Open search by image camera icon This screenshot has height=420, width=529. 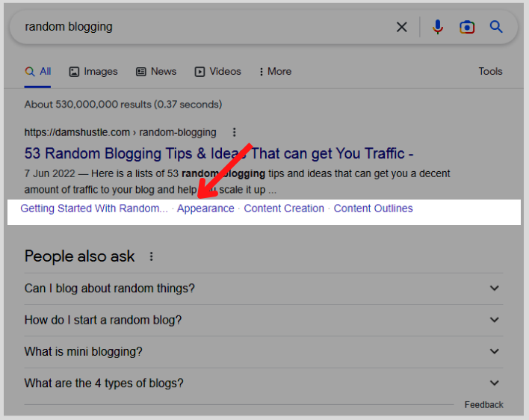(x=467, y=27)
